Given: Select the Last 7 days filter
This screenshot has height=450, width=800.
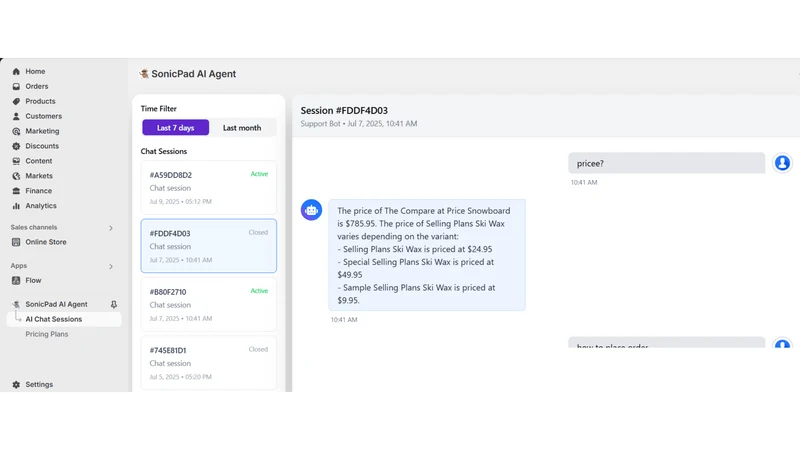Looking at the screenshot, I should (176, 128).
